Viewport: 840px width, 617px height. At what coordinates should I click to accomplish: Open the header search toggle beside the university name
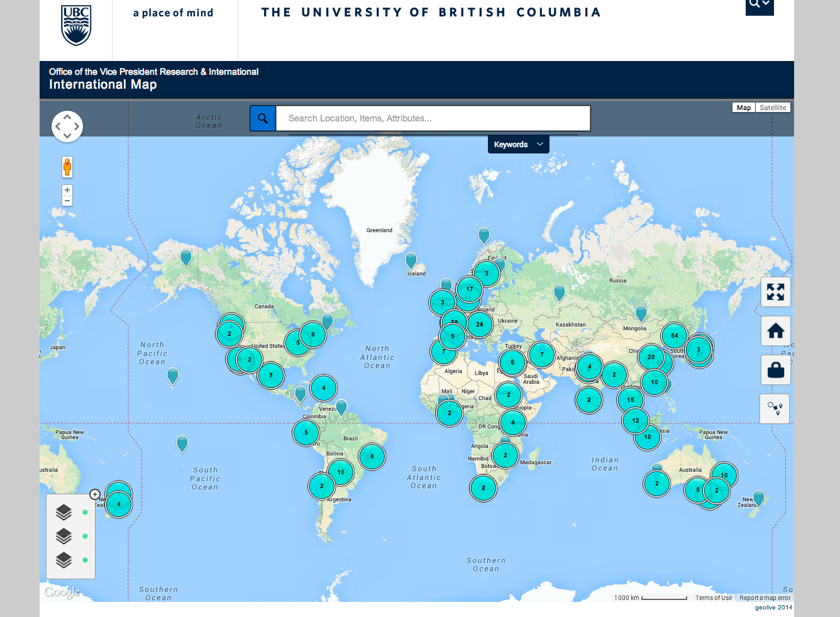760,6
